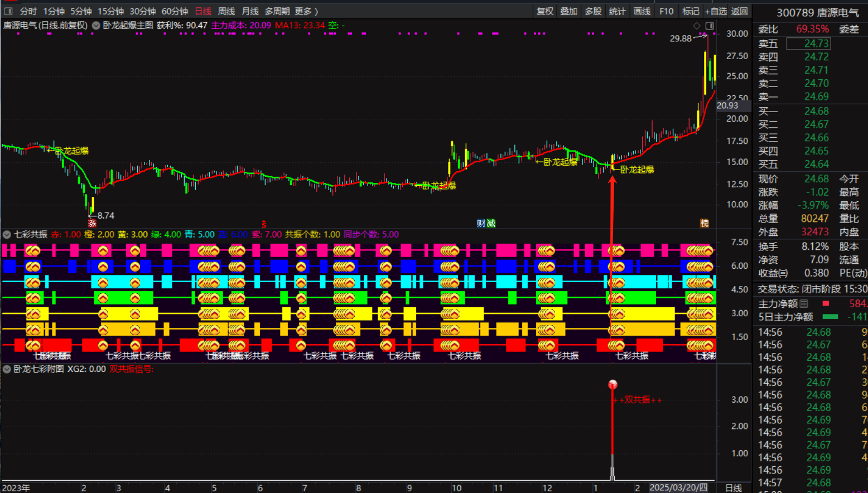The width and height of the screenshot is (868, 493).
Task: Toggle 复权 price adjustment
Action: 544,11
